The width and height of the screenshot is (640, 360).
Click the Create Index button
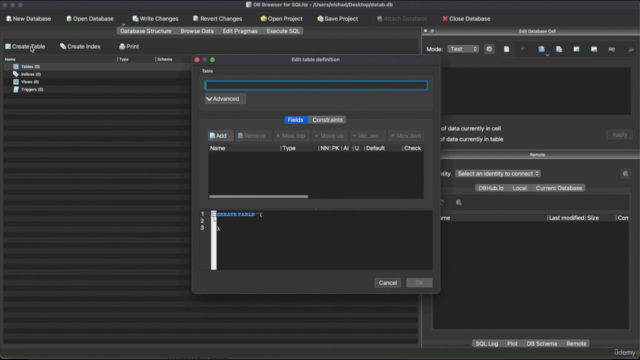pyautogui.click(x=80, y=47)
